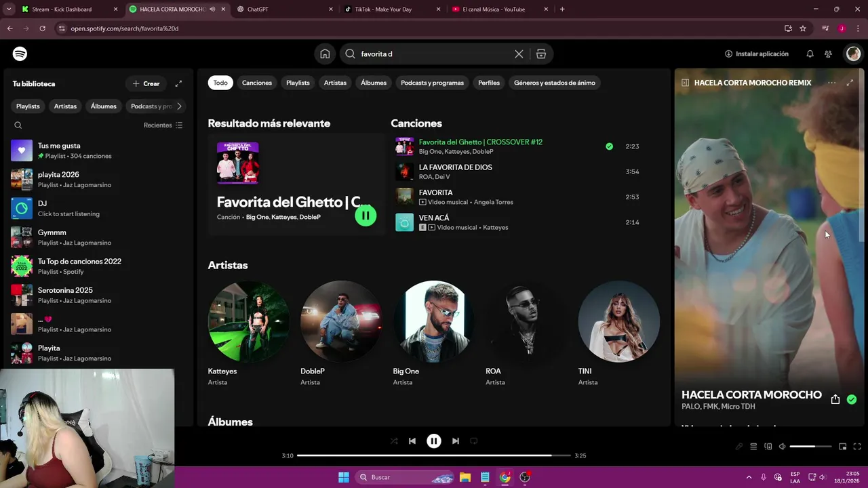The image size is (868, 488).
Task: Select the Perfiles search filter
Action: click(x=489, y=83)
